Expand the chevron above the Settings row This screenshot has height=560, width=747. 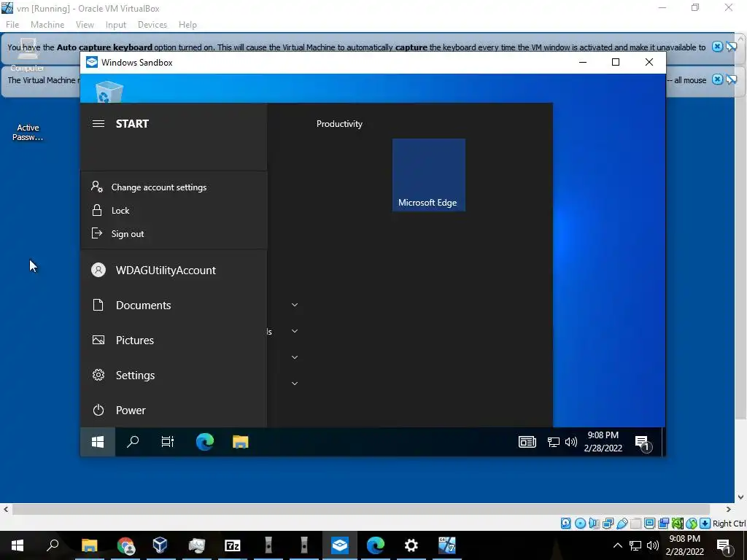pos(295,357)
